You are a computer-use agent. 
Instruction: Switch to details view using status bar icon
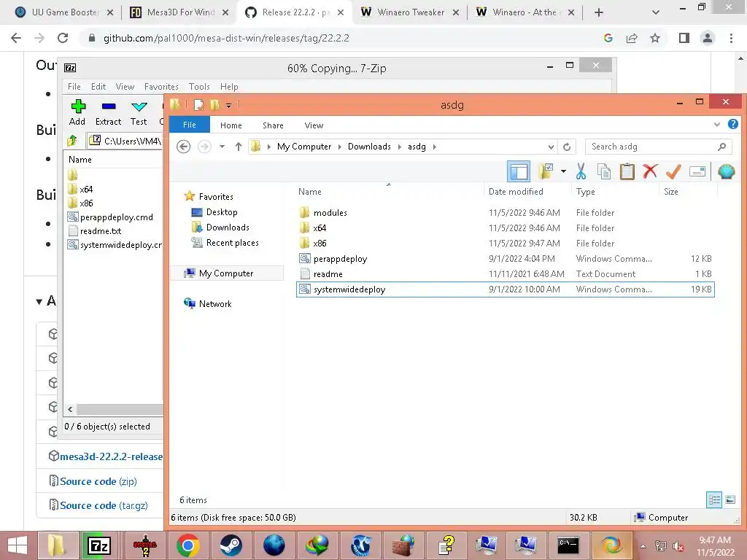tap(713, 499)
